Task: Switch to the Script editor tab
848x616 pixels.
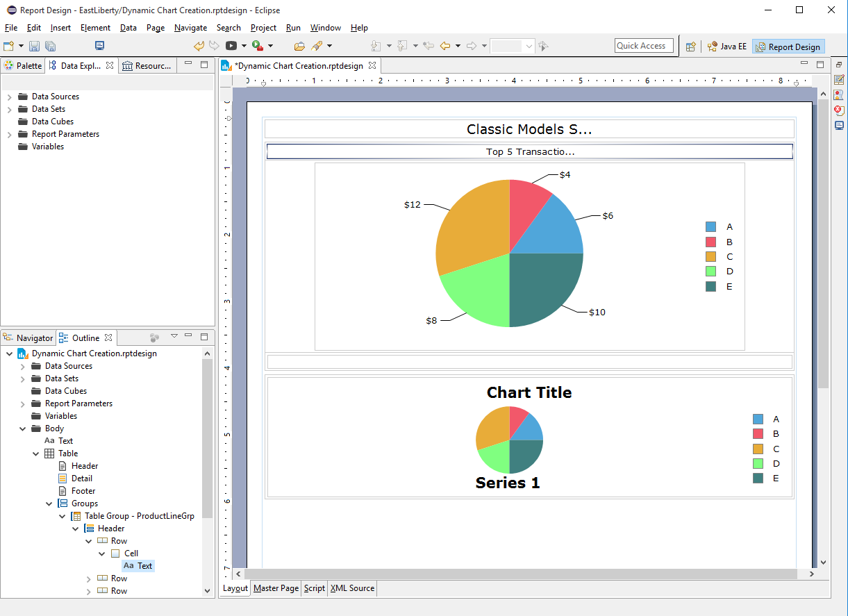Action: pyautogui.click(x=314, y=588)
